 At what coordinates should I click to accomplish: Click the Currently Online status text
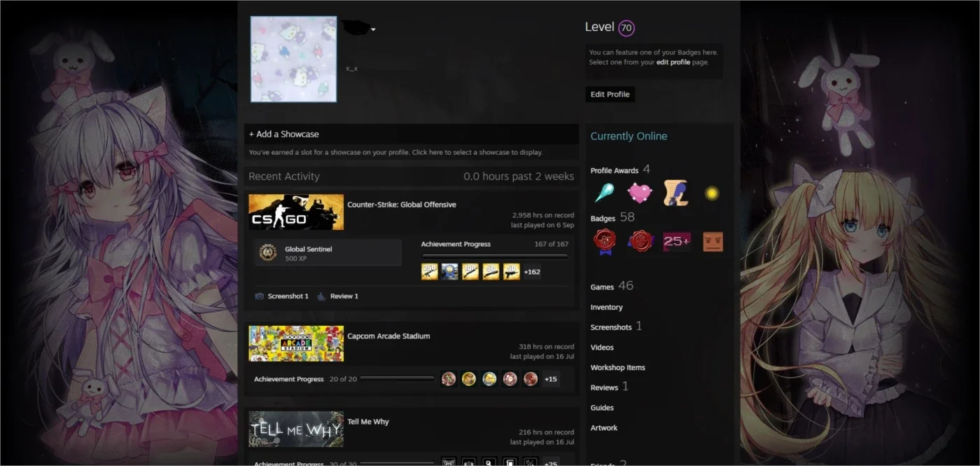[x=629, y=136]
